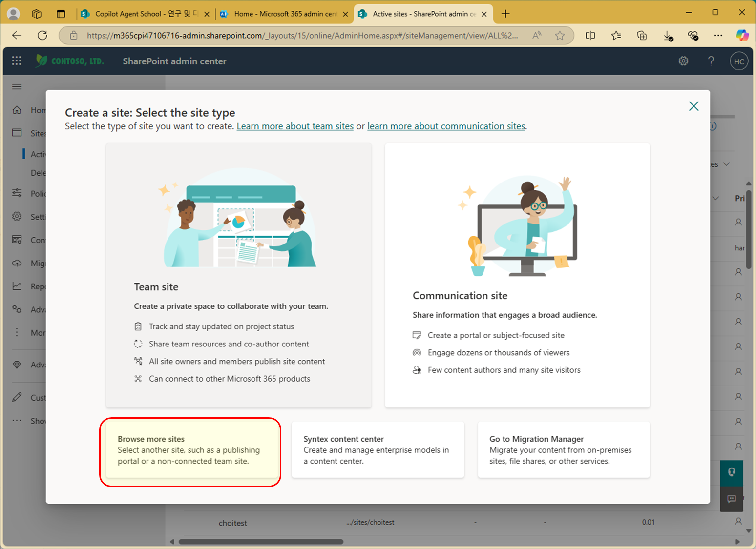Open Learn more about team sites link

[295, 126]
